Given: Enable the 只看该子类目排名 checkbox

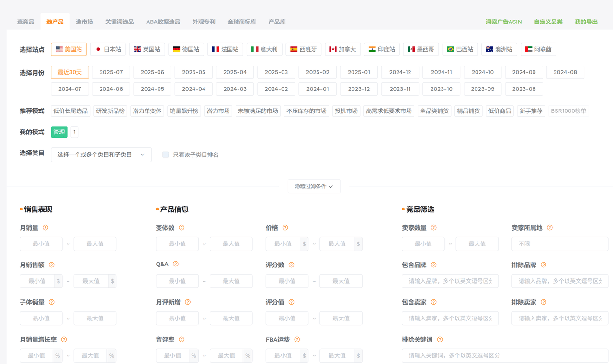Looking at the screenshot, I should coord(165,154).
